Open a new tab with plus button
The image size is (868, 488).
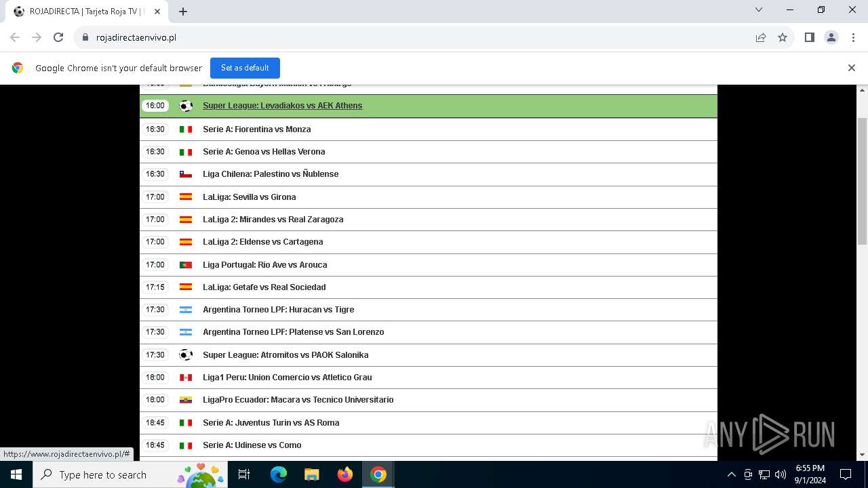click(183, 12)
